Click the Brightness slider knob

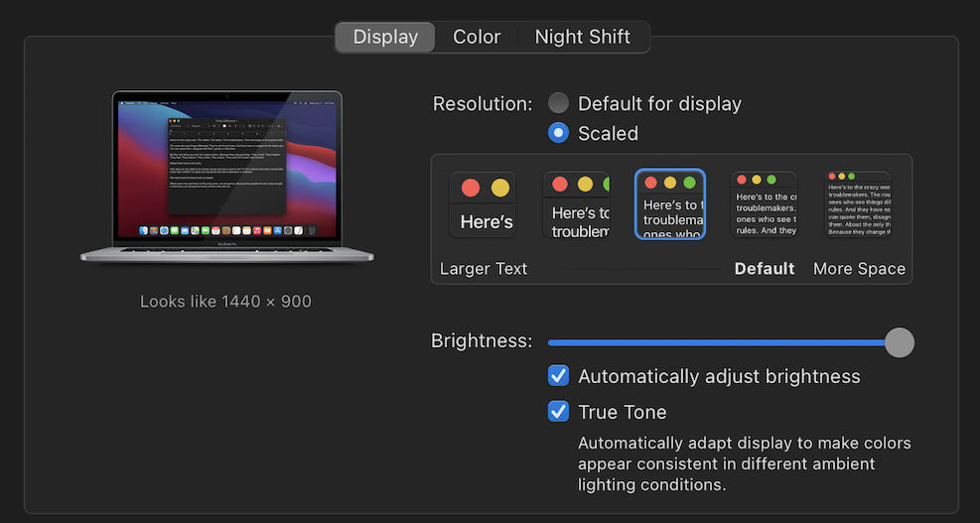(x=899, y=342)
